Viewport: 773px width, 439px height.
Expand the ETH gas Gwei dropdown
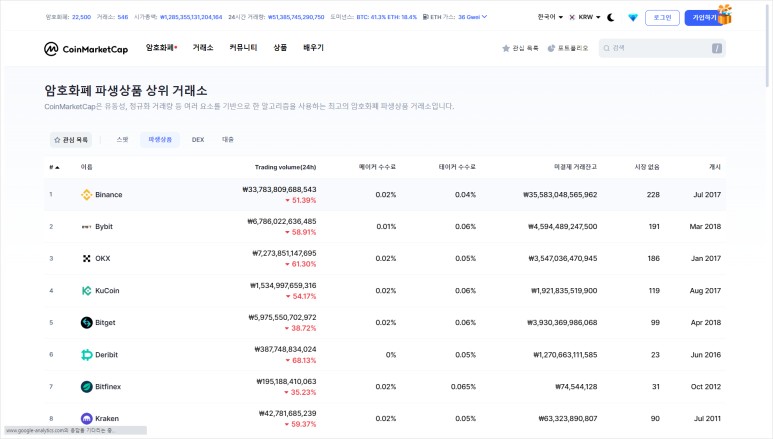[x=472, y=17]
